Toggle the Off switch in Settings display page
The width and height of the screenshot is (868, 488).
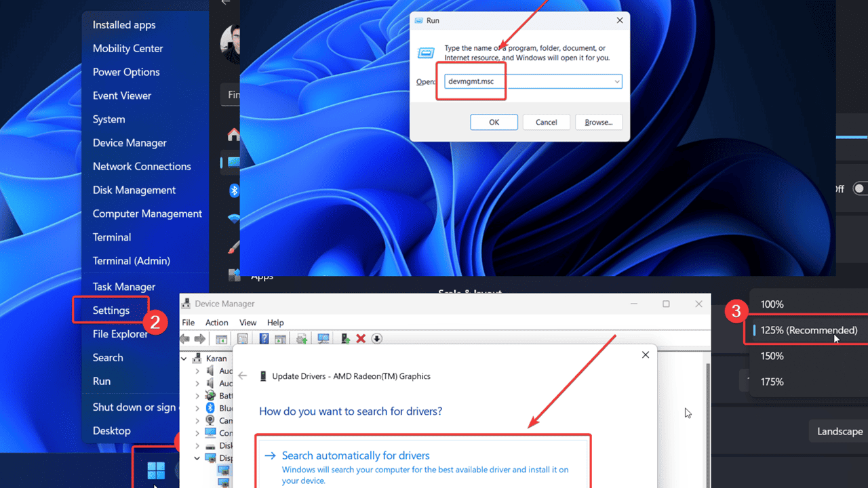coord(860,188)
